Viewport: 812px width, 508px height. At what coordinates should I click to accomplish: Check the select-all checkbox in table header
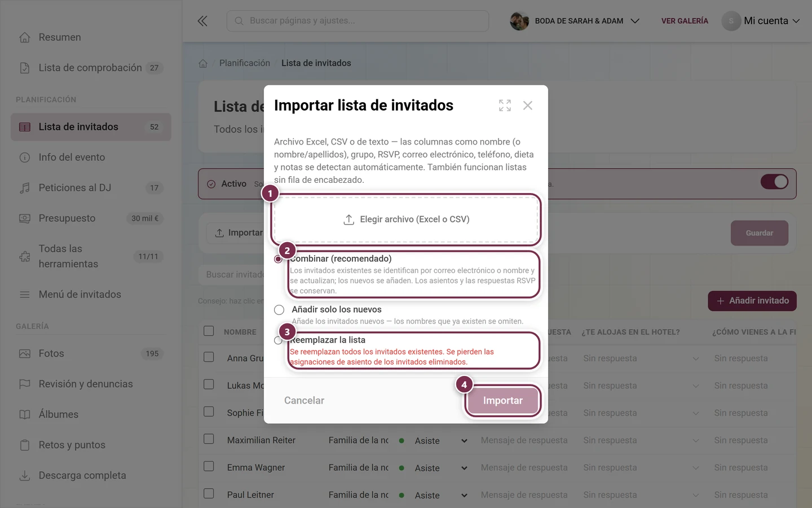[209, 331]
